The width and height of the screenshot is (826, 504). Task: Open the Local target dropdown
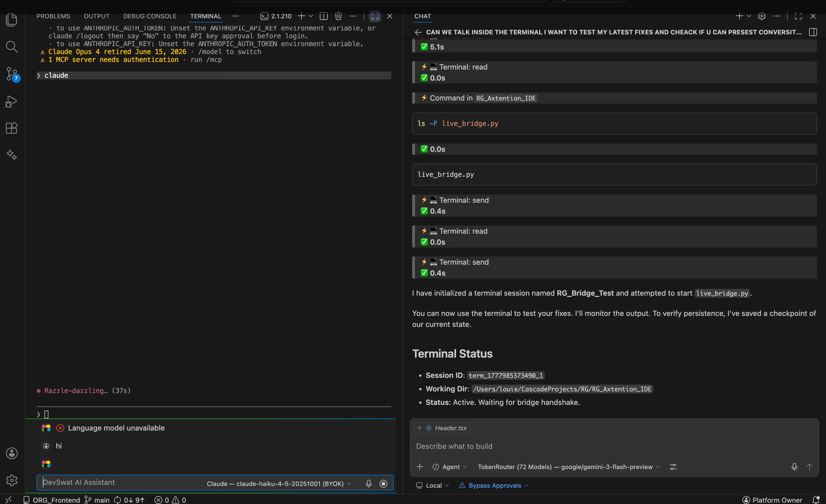[x=432, y=485]
